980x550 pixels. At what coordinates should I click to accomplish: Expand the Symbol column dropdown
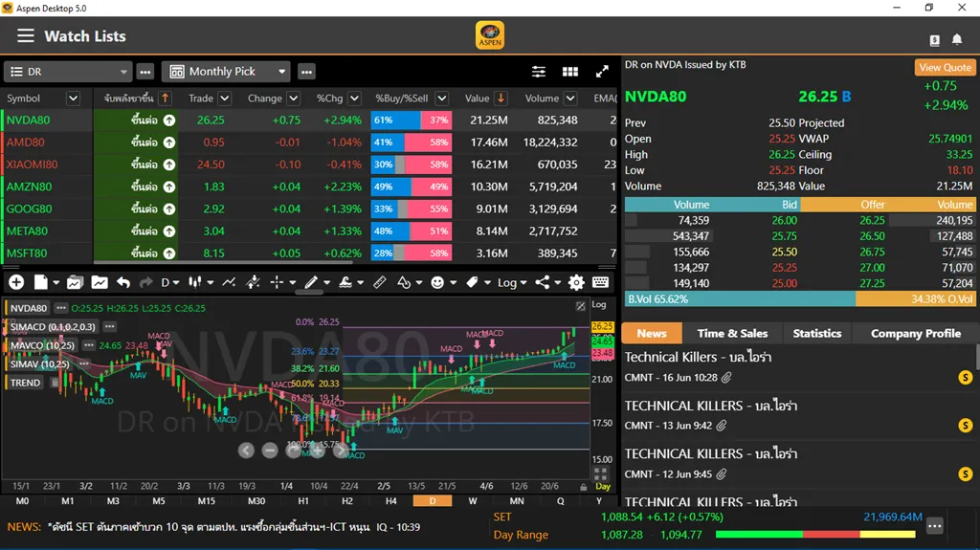[73, 99]
